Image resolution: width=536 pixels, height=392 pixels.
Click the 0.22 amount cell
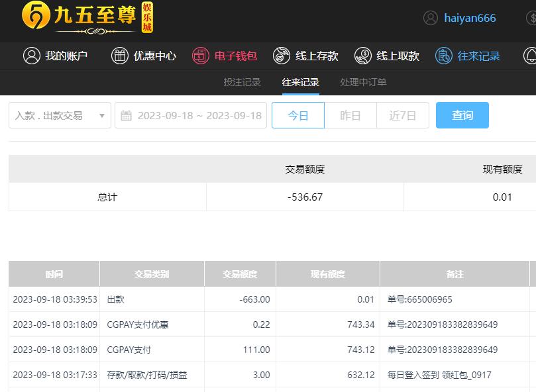click(x=262, y=324)
